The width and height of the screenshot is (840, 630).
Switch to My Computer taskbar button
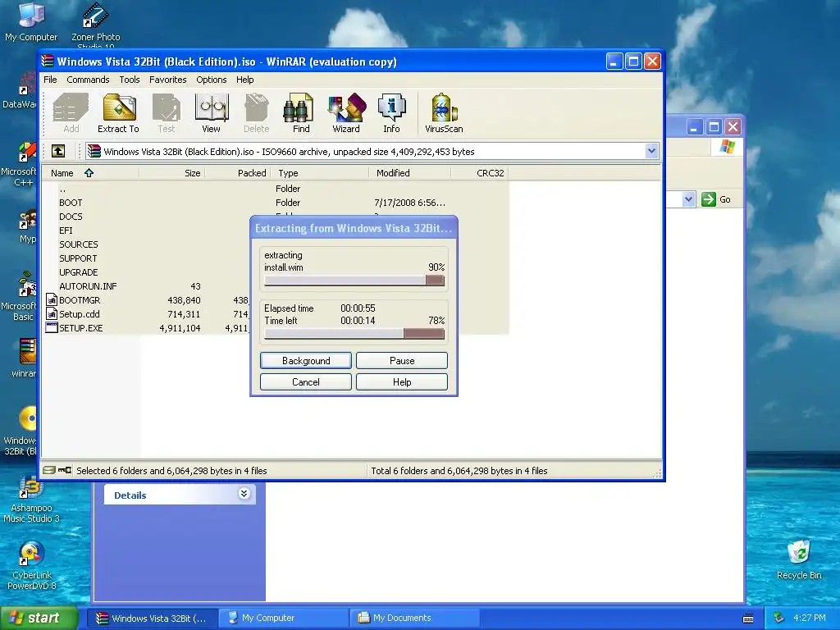point(283,618)
